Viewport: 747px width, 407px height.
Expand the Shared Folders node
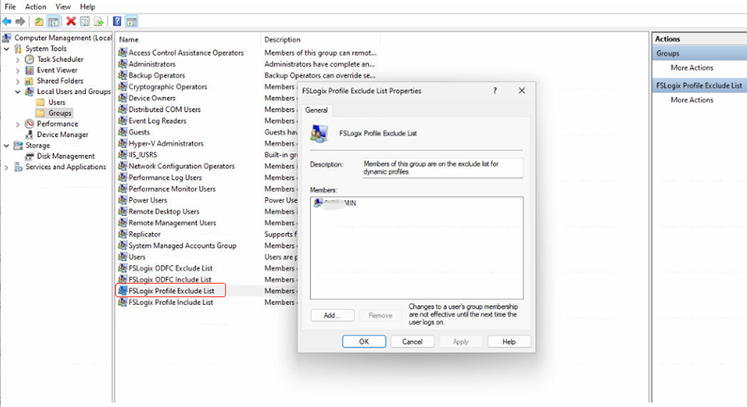coord(18,81)
